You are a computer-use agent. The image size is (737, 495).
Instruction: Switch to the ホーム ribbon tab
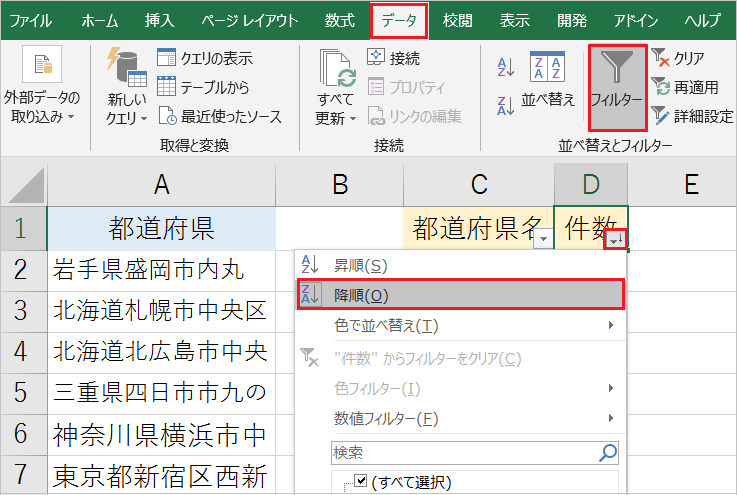100,21
